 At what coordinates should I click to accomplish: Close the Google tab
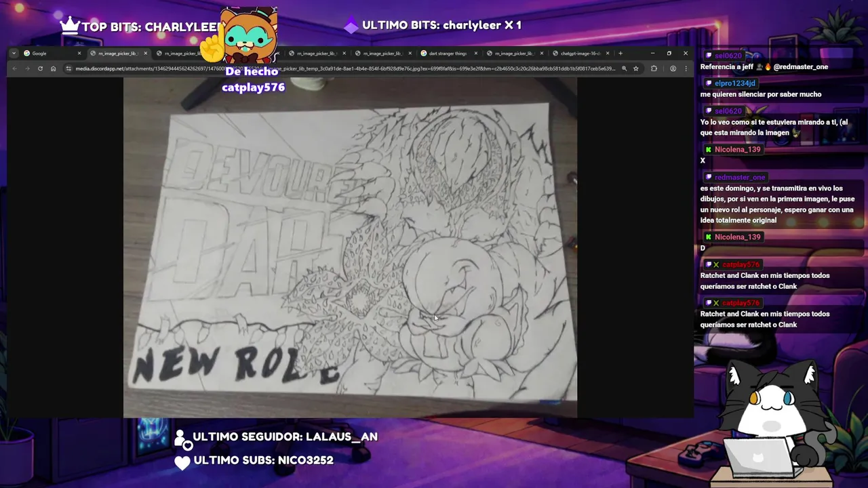tap(79, 54)
